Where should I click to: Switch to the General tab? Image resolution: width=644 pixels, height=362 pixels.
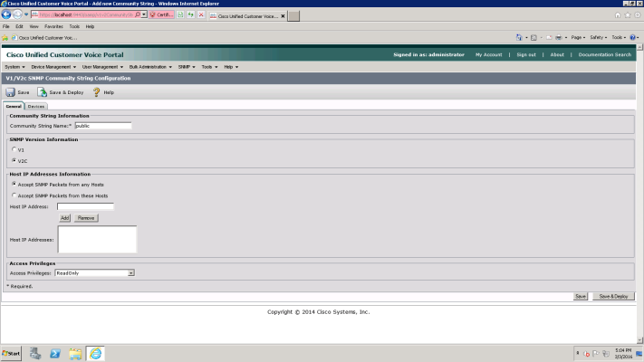tap(14, 106)
